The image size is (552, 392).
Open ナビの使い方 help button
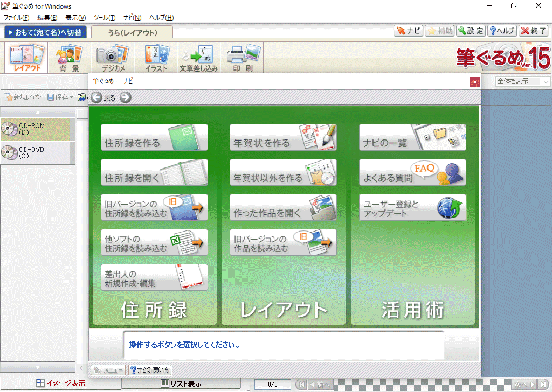(150, 370)
